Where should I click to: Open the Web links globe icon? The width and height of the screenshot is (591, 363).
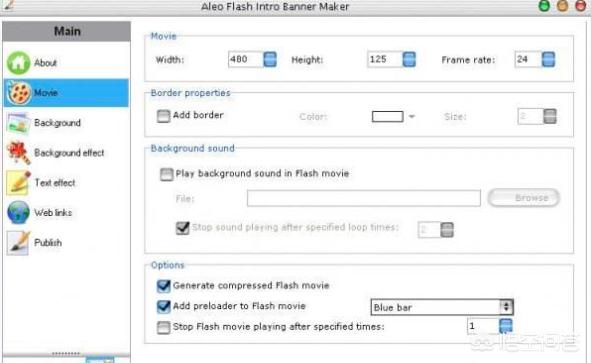[x=18, y=212]
